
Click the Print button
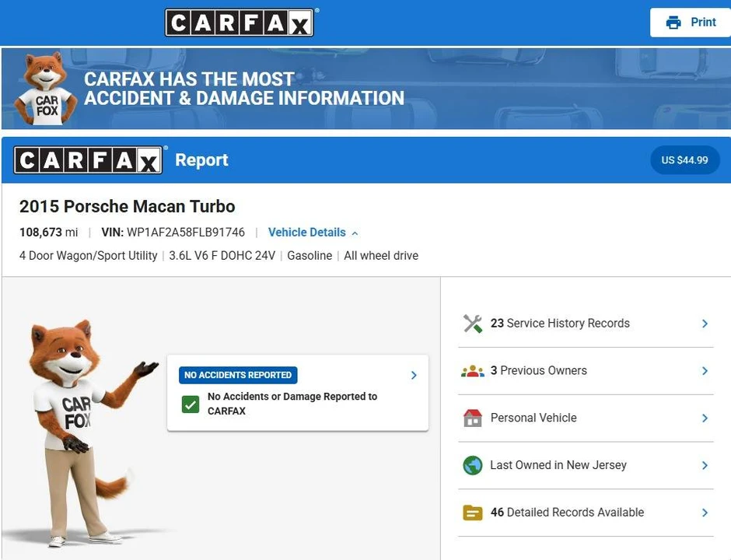tap(691, 23)
